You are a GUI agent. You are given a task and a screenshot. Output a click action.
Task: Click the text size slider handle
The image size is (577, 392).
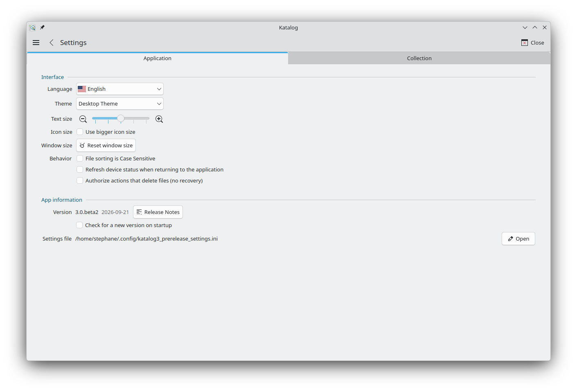click(x=121, y=118)
